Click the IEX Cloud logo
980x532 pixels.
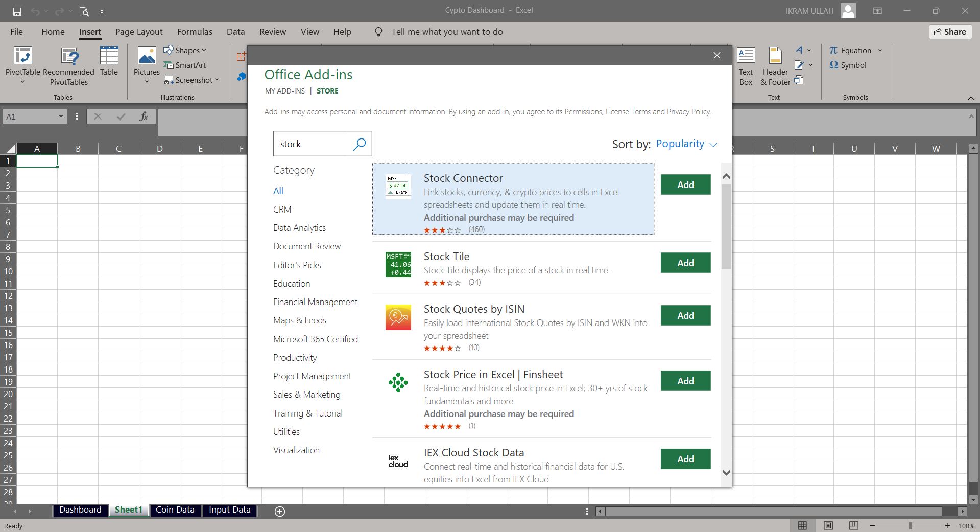click(398, 461)
